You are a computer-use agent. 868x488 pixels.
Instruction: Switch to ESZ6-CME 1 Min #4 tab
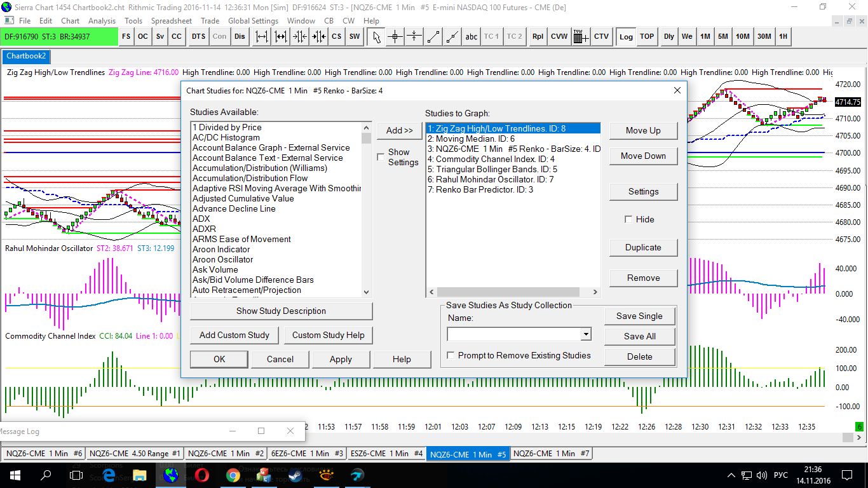point(386,454)
